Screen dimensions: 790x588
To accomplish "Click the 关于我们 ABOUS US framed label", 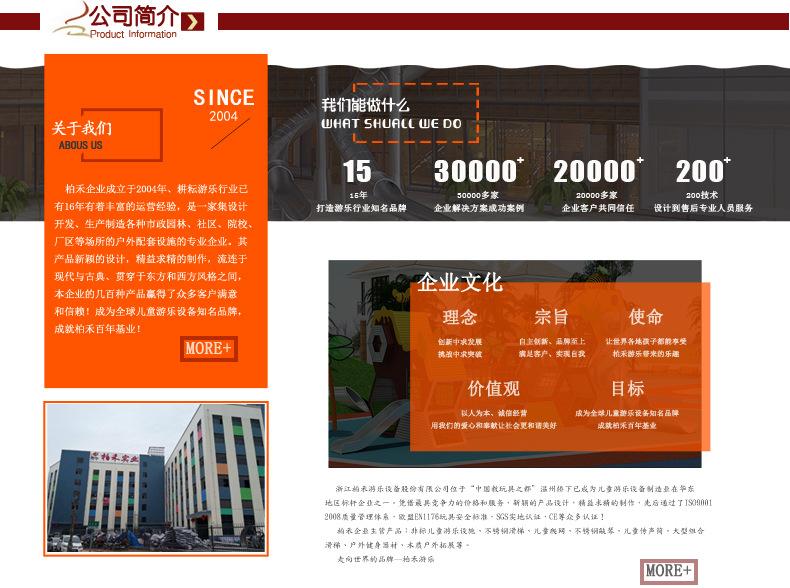I will (x=107, y=135).
